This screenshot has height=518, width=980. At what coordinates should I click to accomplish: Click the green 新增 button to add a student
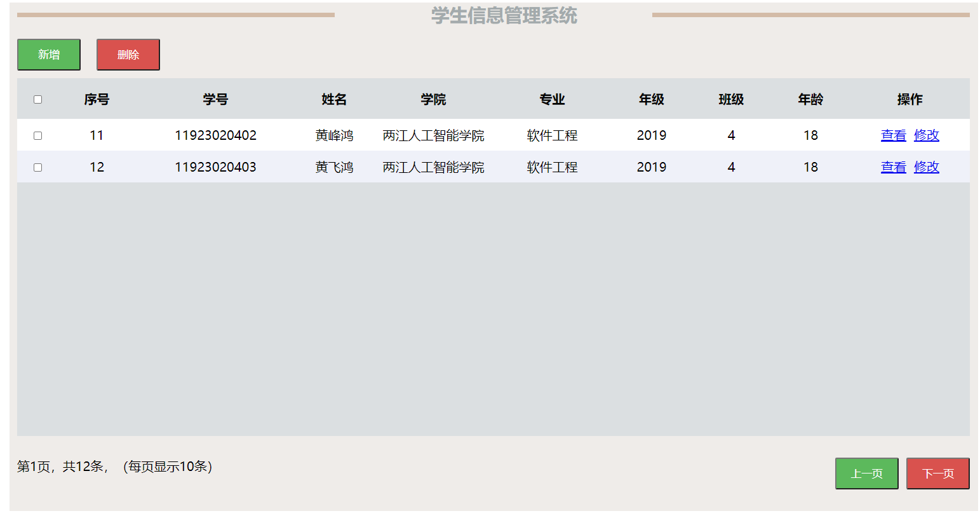[48, 54]
